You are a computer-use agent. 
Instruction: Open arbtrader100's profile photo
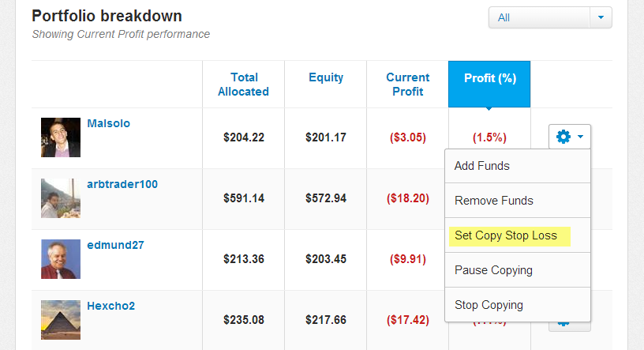pyautogui.click(x=61, y=198)
